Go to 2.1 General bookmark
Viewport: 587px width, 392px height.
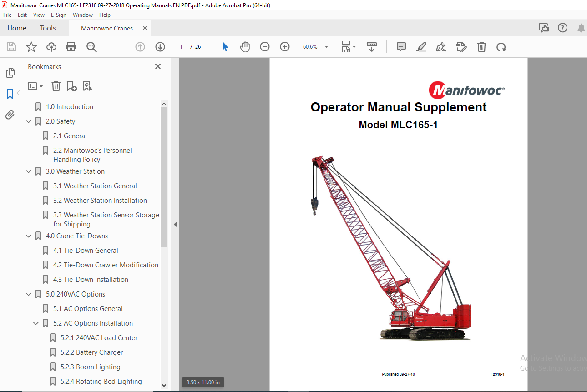click(x=70, y=136)
